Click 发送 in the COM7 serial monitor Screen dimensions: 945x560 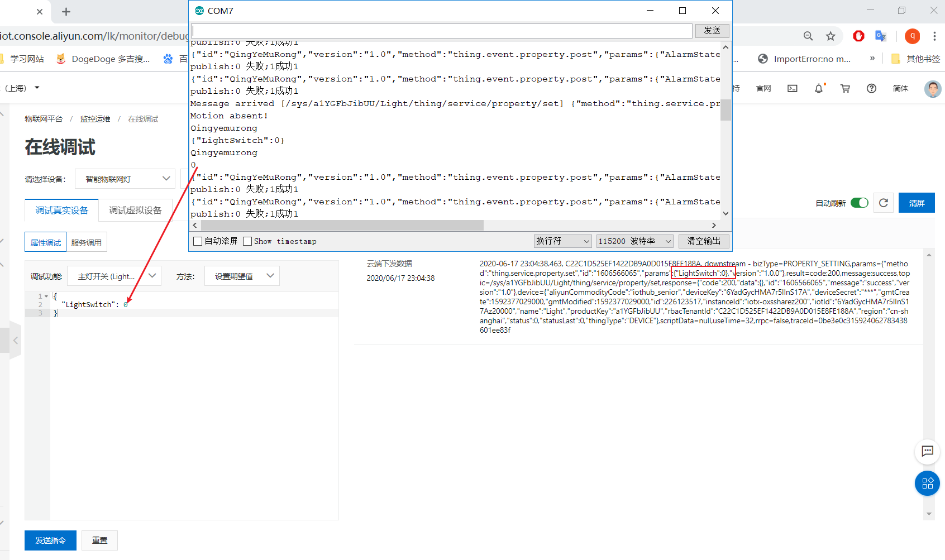coord(712,31)
